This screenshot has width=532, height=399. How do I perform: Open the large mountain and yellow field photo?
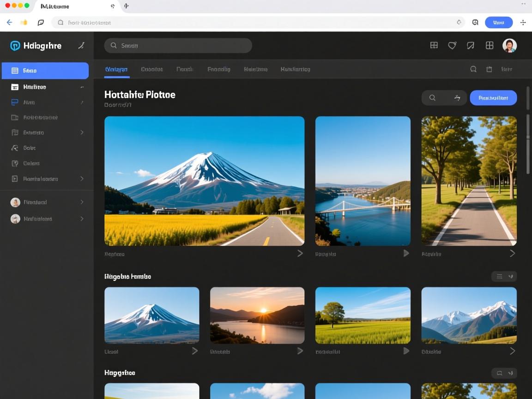204,181
